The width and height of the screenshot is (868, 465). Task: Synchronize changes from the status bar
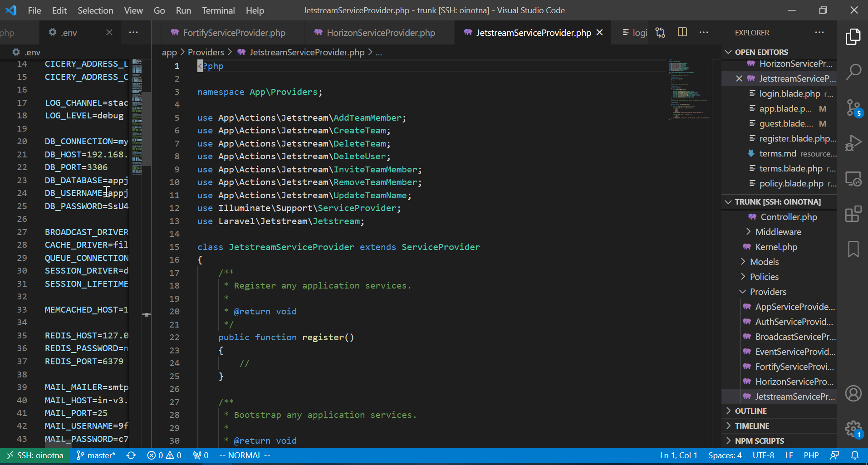(x=131, y=455)
